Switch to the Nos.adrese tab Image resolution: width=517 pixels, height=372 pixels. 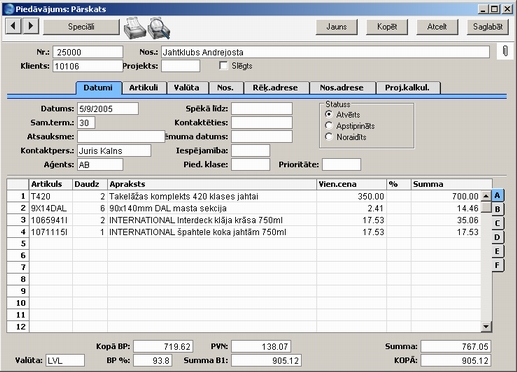(x=342, y=88)
